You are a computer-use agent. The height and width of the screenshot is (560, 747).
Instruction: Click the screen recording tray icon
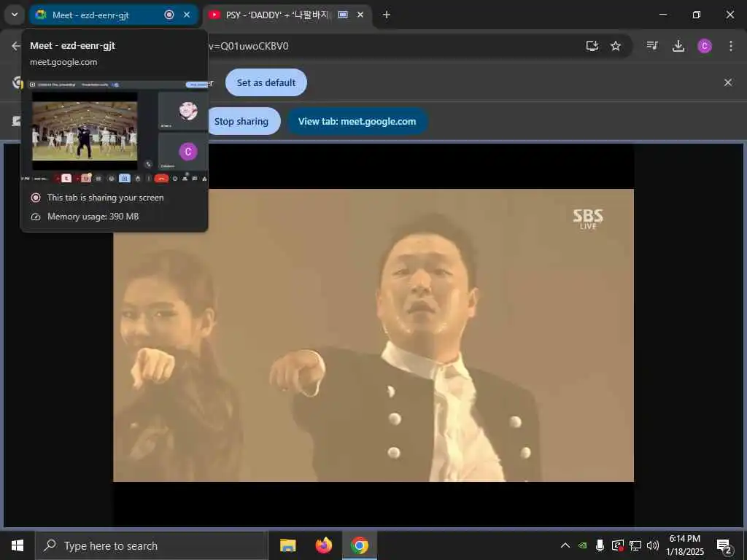[618, 545]
